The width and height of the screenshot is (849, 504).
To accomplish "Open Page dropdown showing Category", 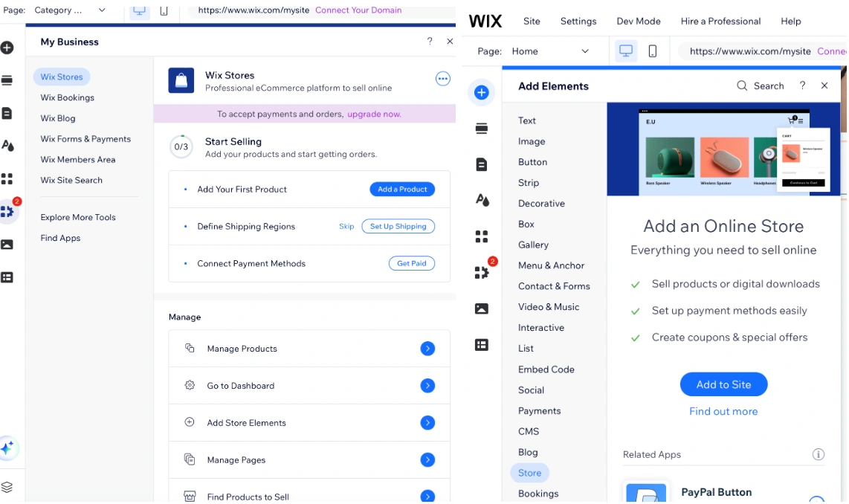I will click(71, 10).
